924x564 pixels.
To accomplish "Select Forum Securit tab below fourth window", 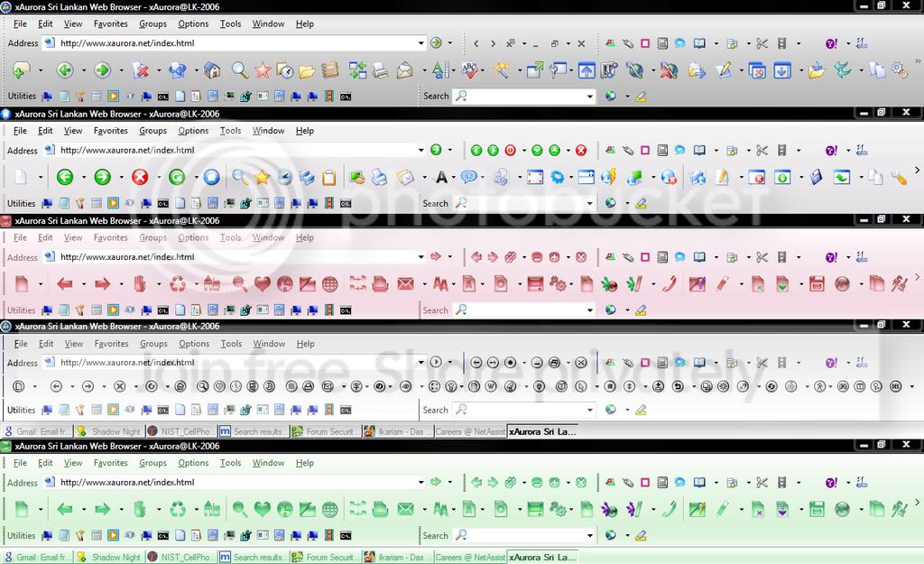I will tap(326, 431).
